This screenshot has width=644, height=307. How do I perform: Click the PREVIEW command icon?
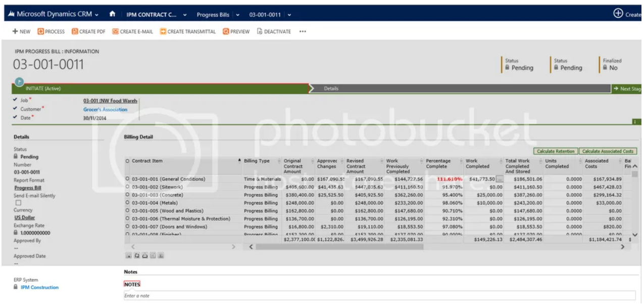pos(226,31)
